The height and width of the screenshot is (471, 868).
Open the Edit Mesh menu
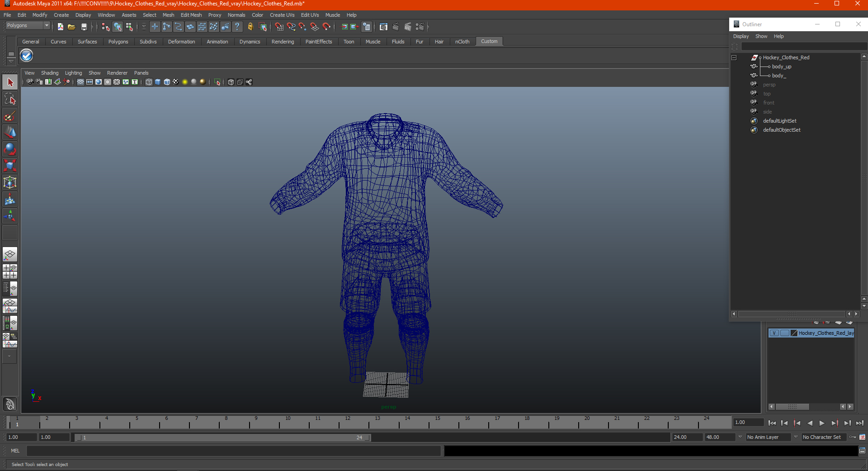[191, 15]
